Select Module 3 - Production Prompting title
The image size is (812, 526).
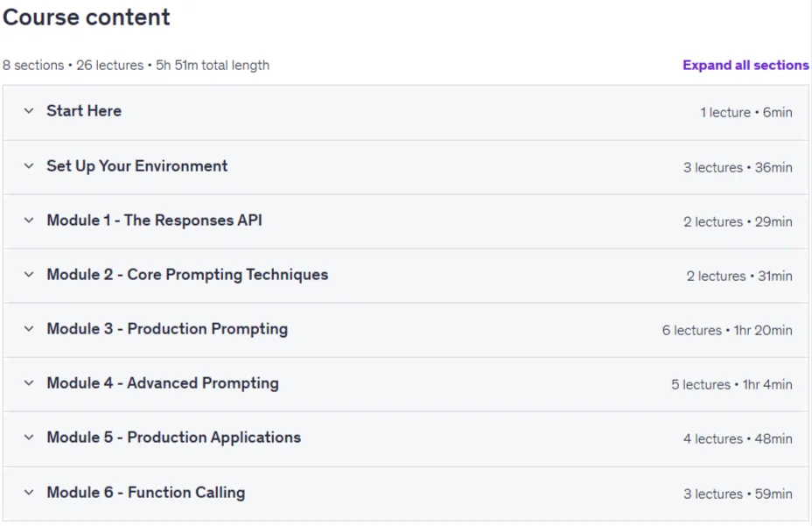tap(167, 329)
